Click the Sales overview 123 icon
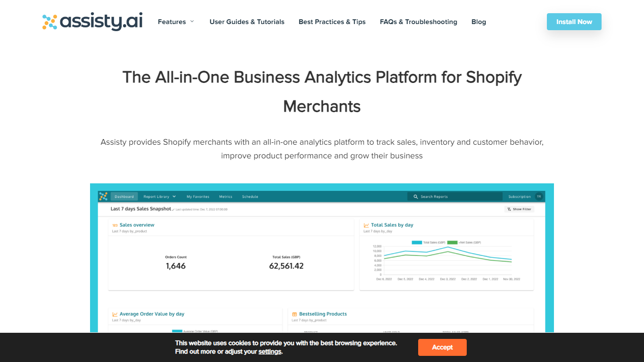 pos(115,225)
